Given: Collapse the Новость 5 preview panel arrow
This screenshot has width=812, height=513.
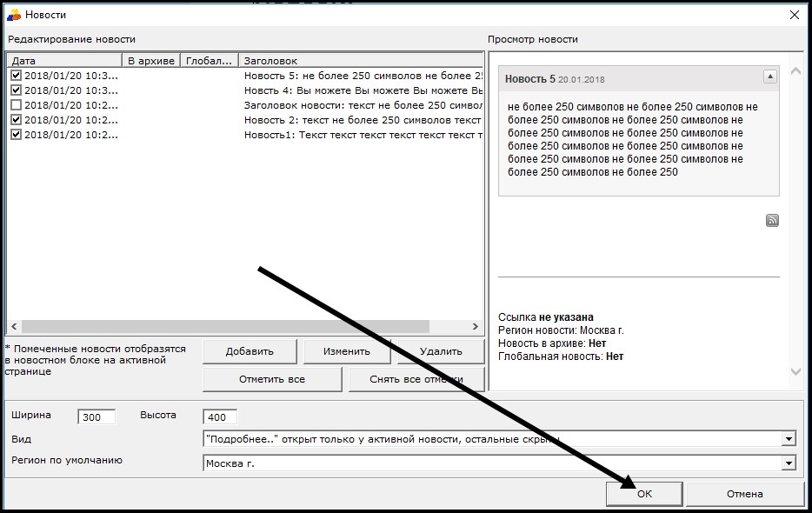Looking at the screenshot, I should [769, 77].
